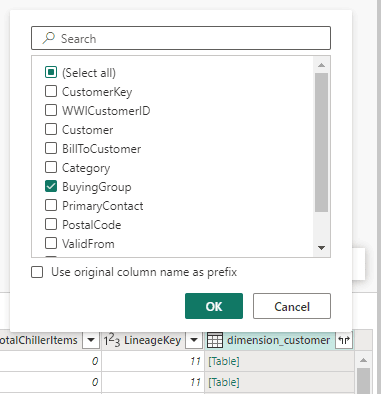The height and width of the screenshot is (394, 381).
Task: Click the expand icon on dimension_customer column
Action: tap(344, 340)
